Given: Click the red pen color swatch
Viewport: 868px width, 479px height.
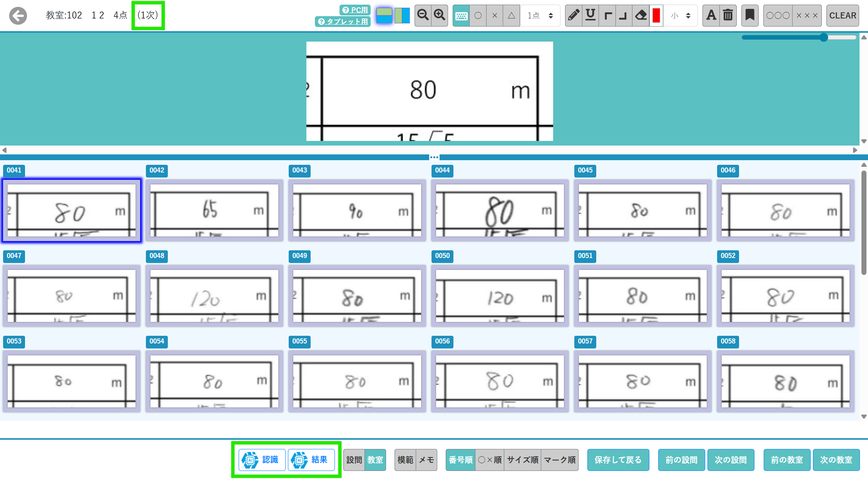Looking at the screenshot, I should 656,15.
